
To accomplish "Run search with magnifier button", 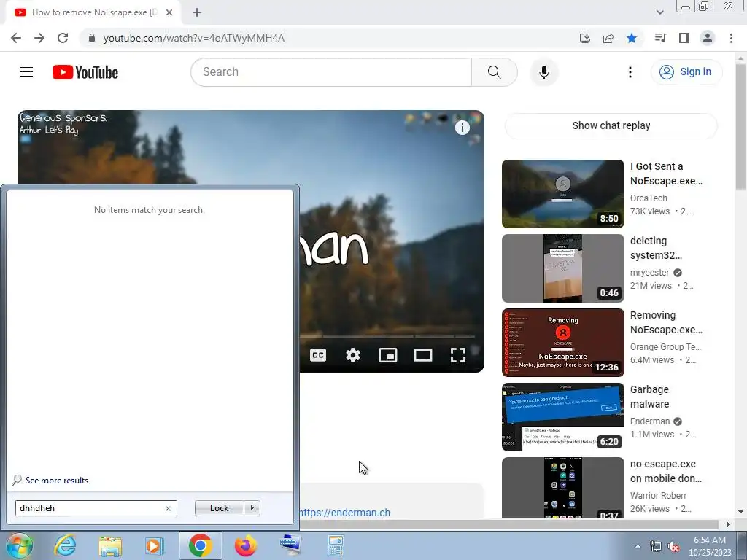I will [x=494, y=72].
